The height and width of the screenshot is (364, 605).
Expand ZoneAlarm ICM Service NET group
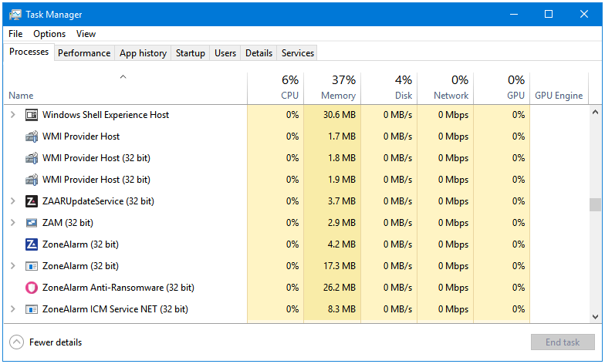pyautogui.click(x=12, y=308)
